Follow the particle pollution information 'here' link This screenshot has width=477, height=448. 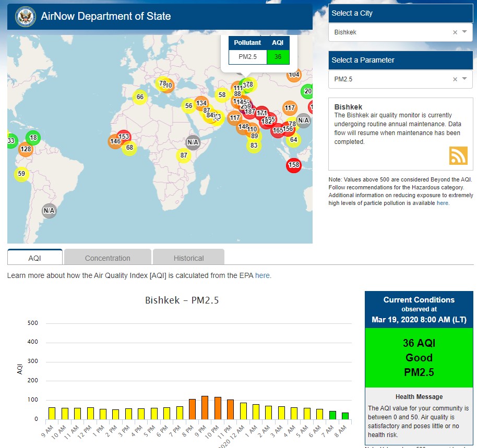pos(443,203)
